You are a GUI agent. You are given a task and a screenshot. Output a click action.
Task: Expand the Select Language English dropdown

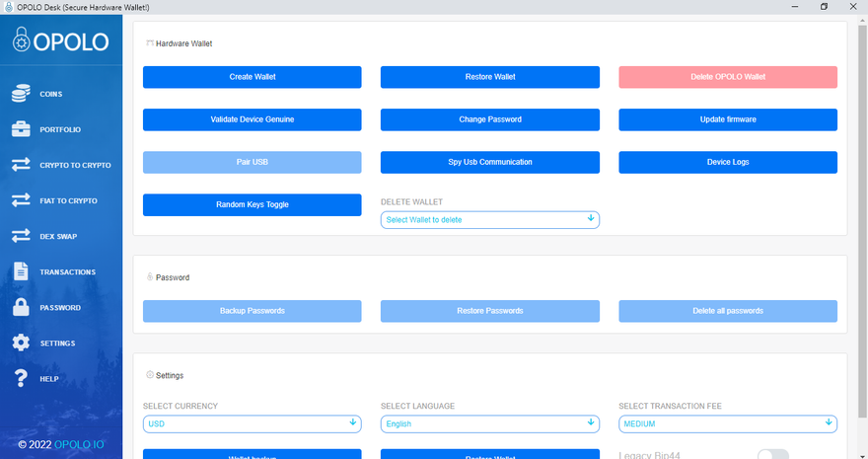click(489, 423)
